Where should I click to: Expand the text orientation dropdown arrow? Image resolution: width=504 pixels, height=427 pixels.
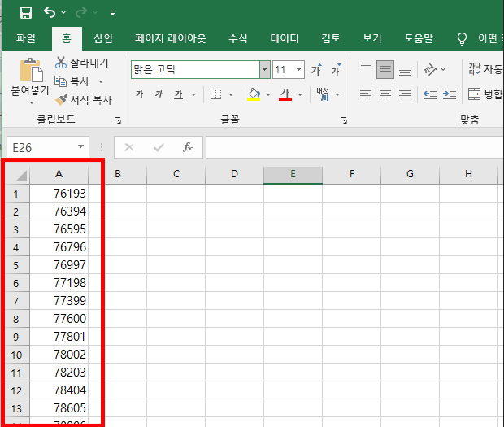pyautogui.click(x=443, y=69)
